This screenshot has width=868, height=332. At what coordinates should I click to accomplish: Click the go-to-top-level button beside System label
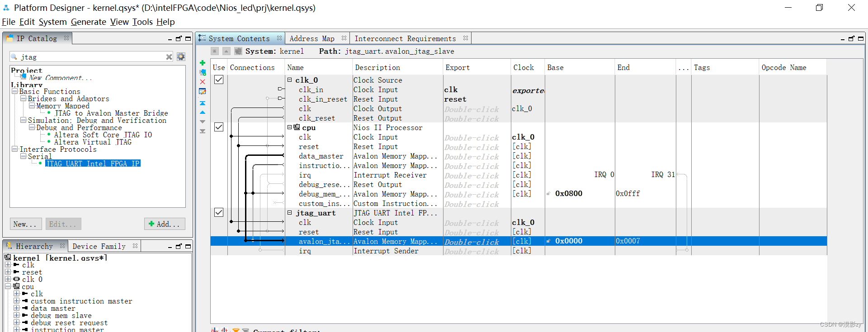click(x=215, y=51)
